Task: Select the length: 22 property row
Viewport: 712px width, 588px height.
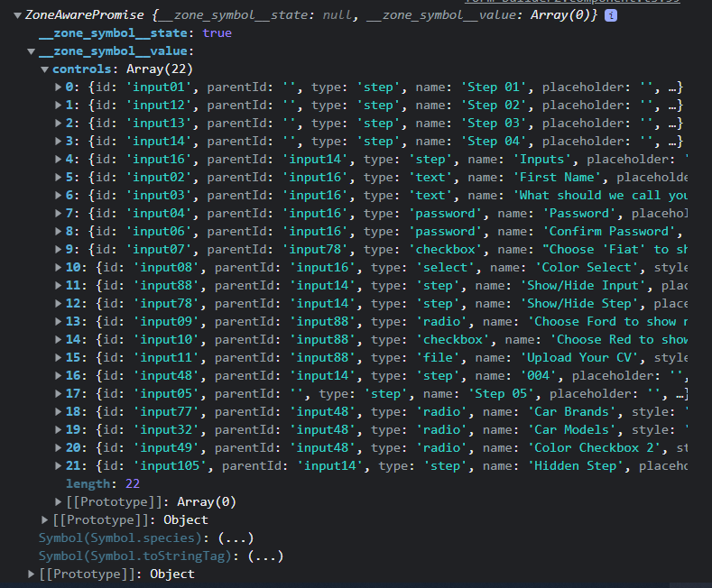Action: click(x=103, y=484)
